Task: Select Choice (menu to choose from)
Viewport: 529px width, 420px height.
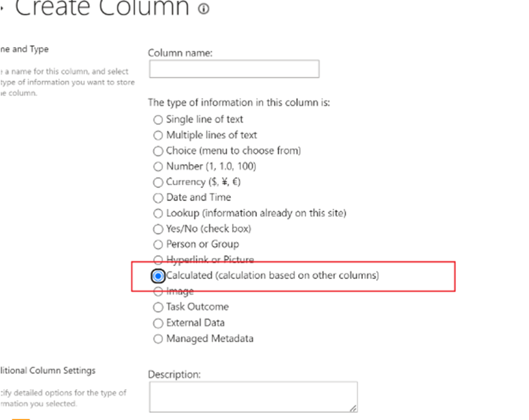Action: (158, 151)
